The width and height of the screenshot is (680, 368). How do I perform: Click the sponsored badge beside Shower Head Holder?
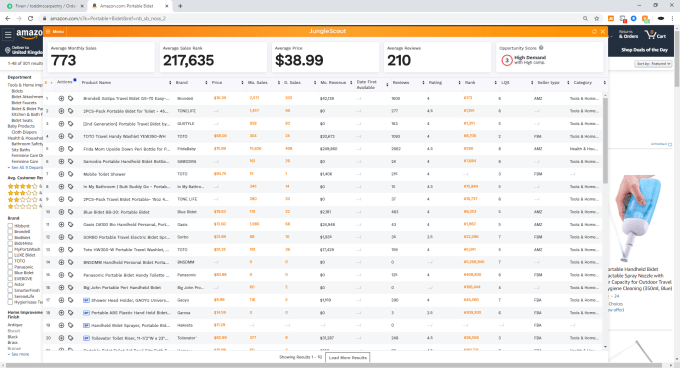pos(86,300)
